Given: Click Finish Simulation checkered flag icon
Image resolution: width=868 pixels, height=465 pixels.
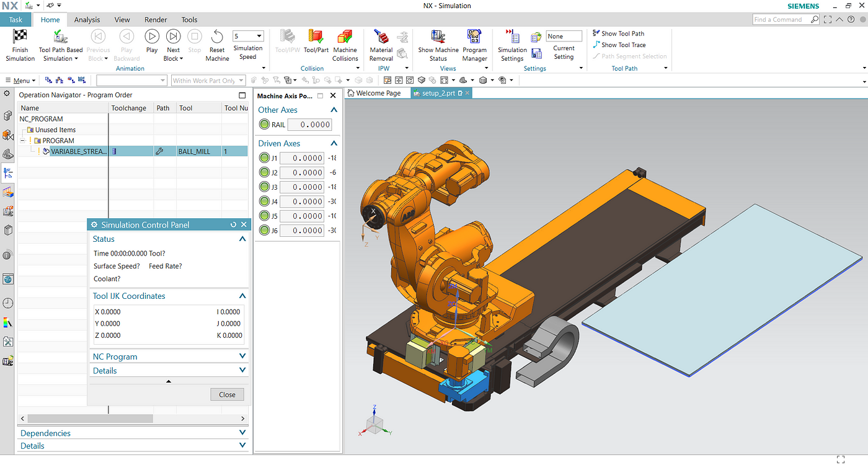Looking at the screenshot, I should coord(20,37).
